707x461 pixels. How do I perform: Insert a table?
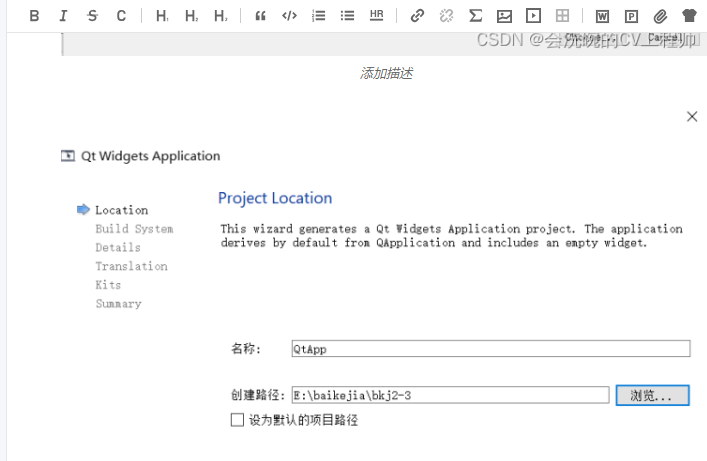click(x=562, y=16)
